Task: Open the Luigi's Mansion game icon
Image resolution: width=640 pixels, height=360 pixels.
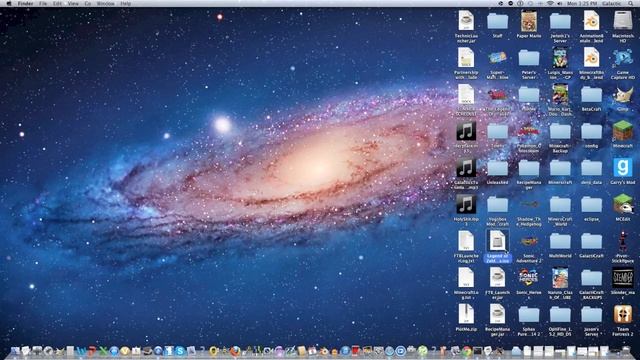Action: pyautogui.click(x=560, y=58)
